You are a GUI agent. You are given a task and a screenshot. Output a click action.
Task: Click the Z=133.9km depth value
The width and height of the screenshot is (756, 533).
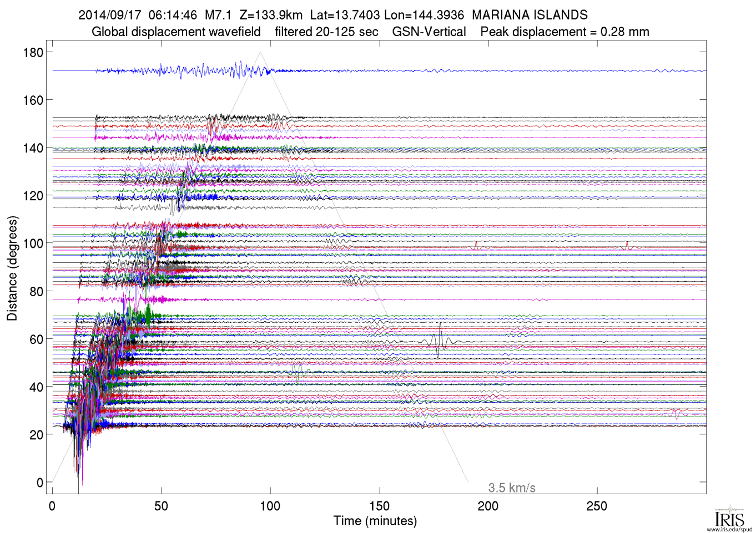(x=271, y=16)
